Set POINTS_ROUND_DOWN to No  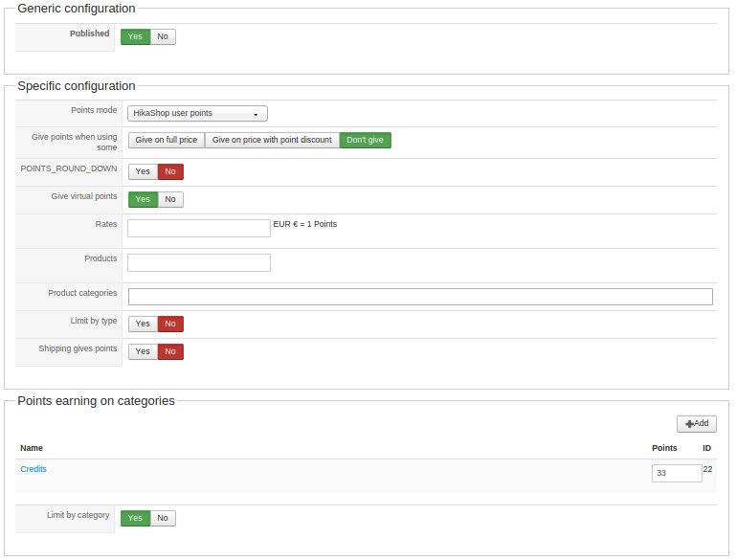pyautogui.click(x=170, y=171)
